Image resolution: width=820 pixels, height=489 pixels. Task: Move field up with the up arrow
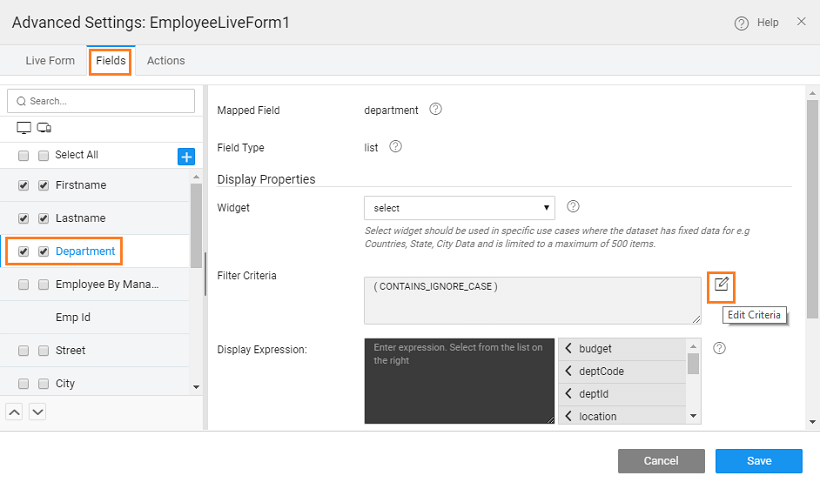coord(16,411)
